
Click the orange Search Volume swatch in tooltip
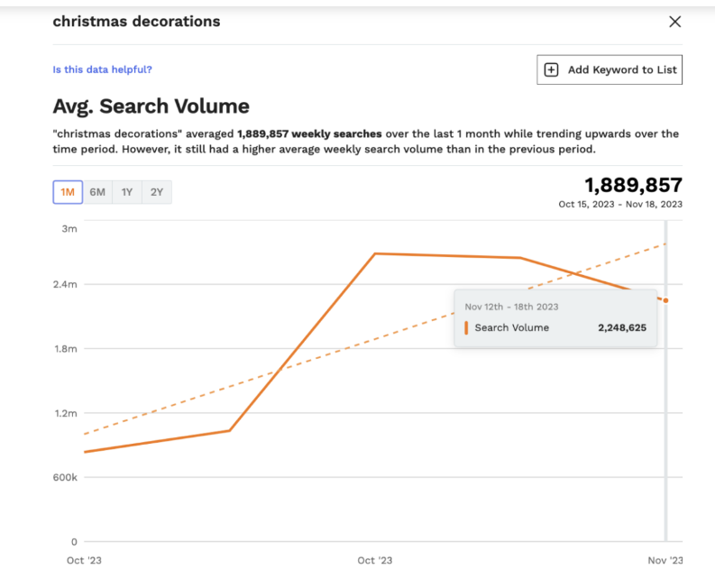coord(466,327)
